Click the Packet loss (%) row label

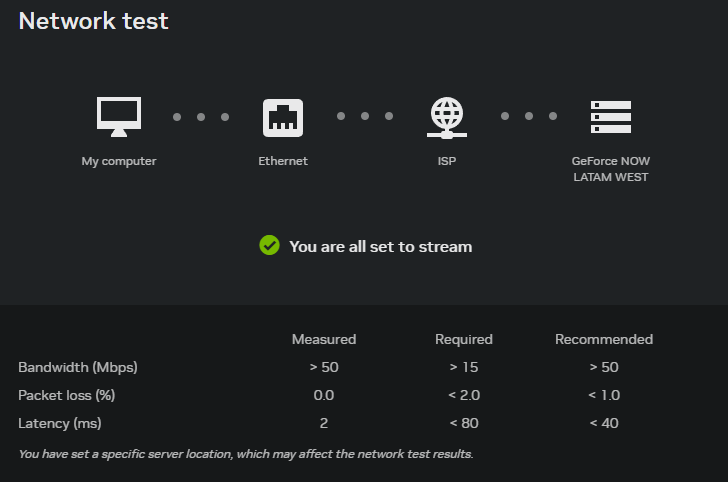67,395
